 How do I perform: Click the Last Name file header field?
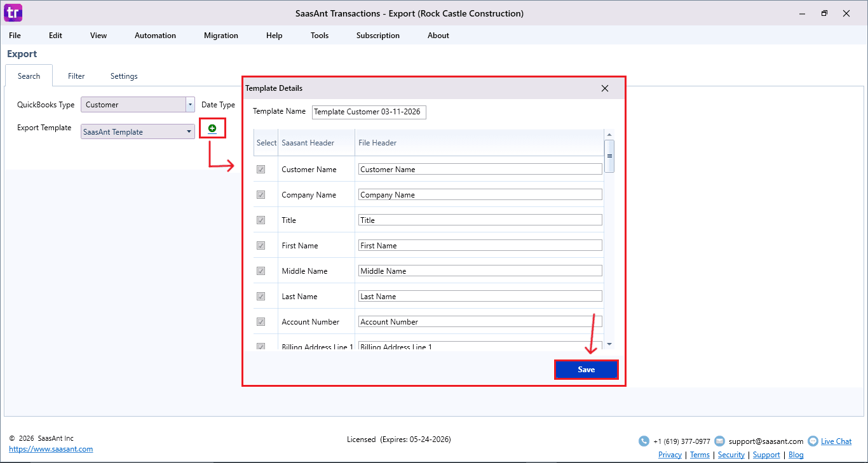[480, 297]
